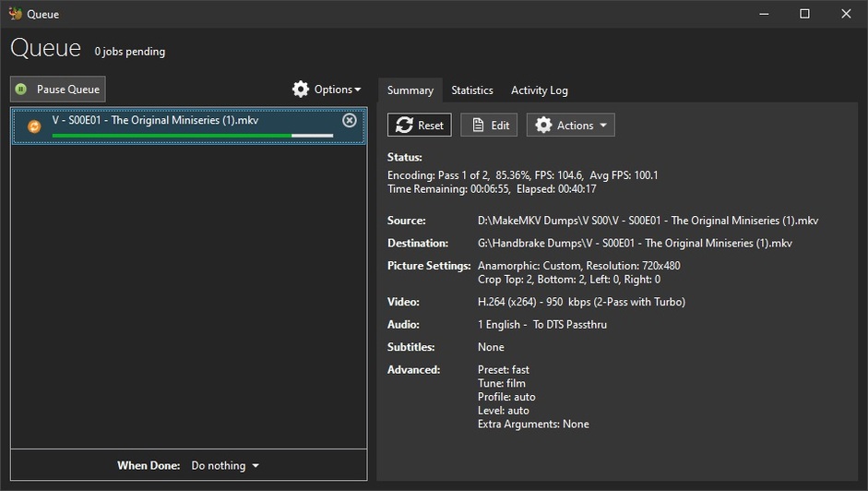The image size is (868, 491).
Task: Click the Reset circular arrows icon
Action: click(x=404, y=126)
